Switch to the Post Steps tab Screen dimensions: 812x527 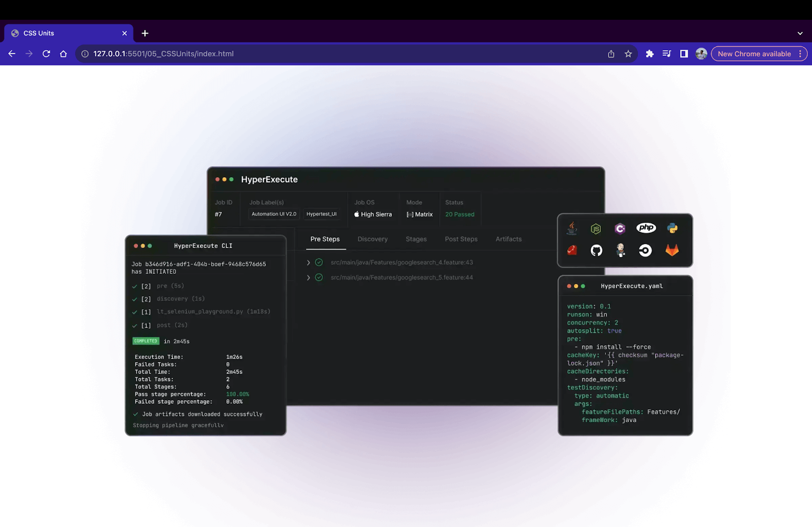pos(461,239)
